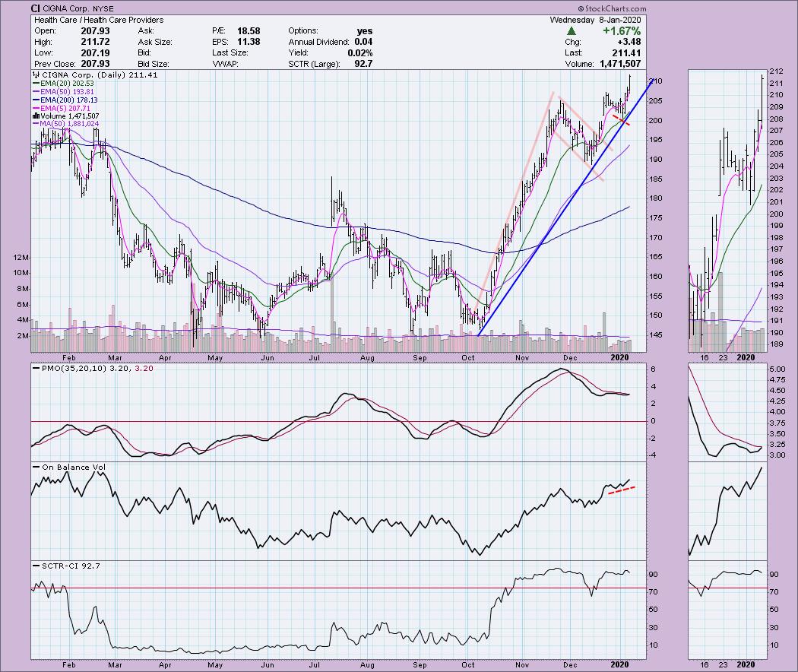Screen dimensions: 798x672
Task: Click the VWAP label in header
Action: (x=226, y=64)
